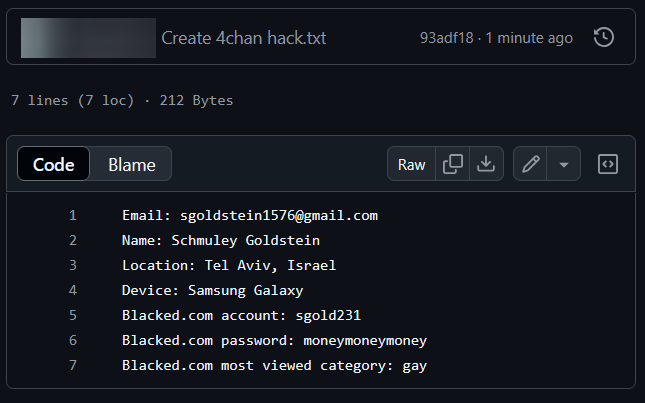The width and height of the screenshot is (645, 403).
Task: Expand more edit options dropdown arrow
Action: point(564,164)
